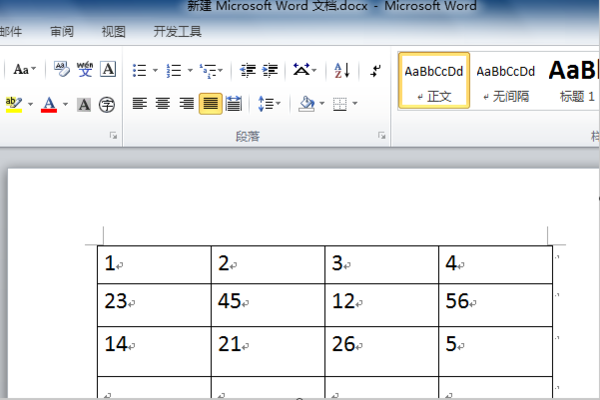This screenshot has height=400, width=600.
Task: Apply a numbered list
Action: [x=174, y=70]
